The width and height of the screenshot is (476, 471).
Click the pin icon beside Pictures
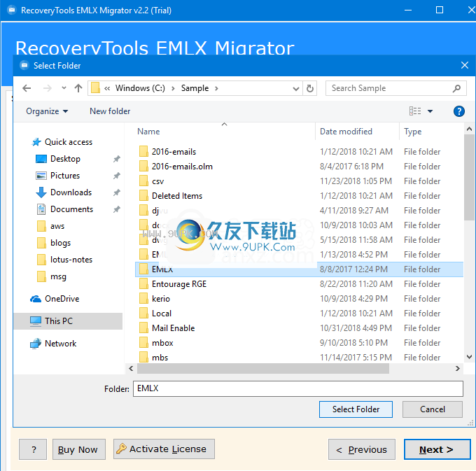(x=117, y=176)
